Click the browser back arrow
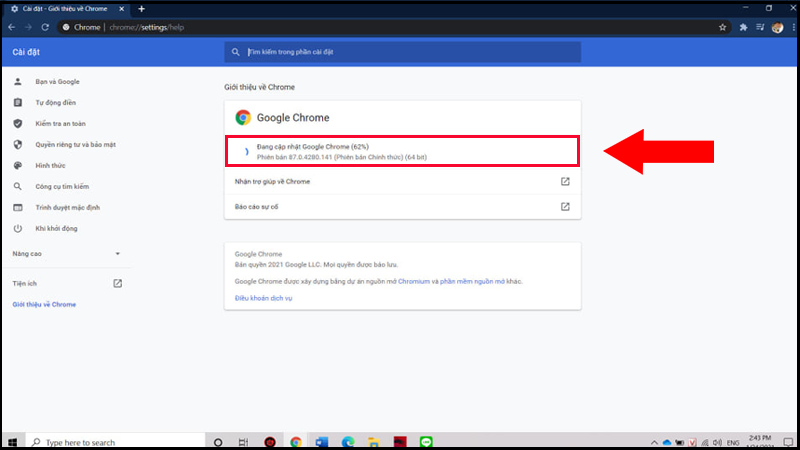Viewport: 800px width, 450px height. click(x=11, y=28)
